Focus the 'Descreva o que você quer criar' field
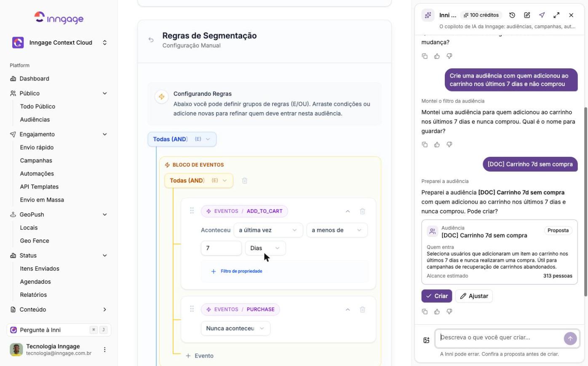 [500, 338]
